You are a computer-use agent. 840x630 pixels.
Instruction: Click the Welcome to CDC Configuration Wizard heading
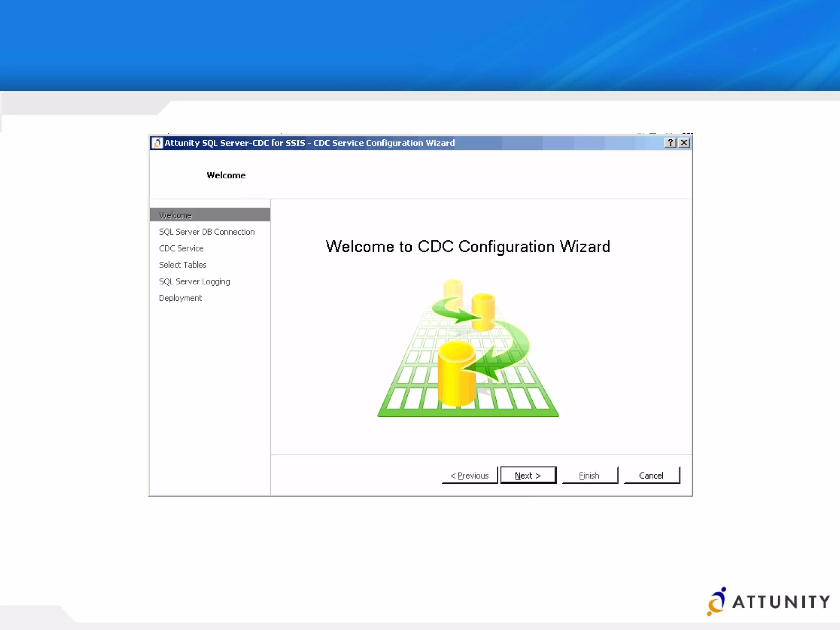(468, 247)
